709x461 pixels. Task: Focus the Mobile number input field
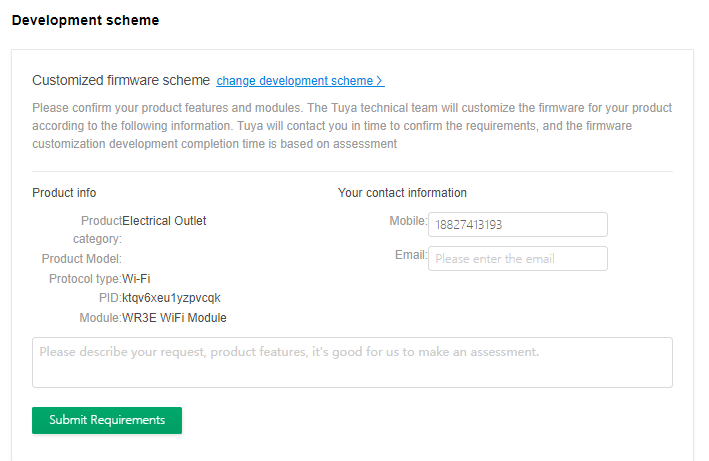[x=517, y=225]
